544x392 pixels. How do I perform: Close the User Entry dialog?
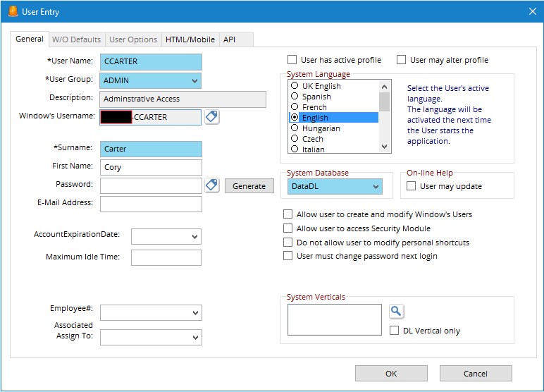533,11
